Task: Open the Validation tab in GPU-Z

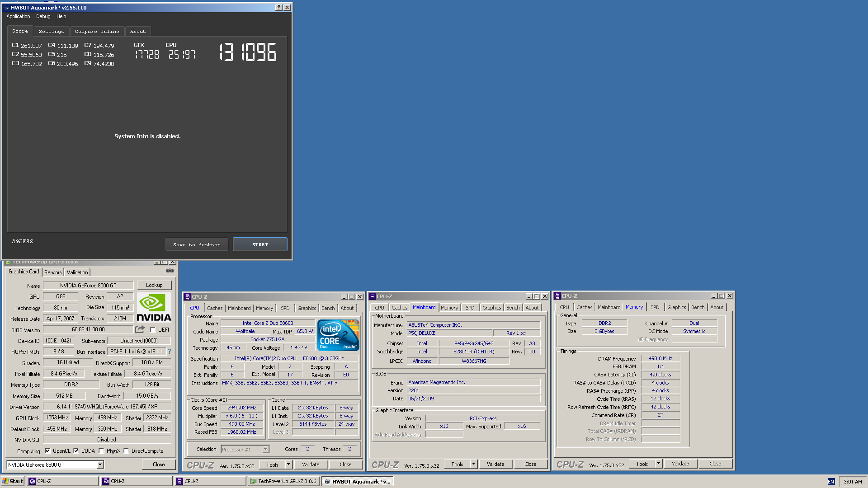Action: click(x=77, y=272)
